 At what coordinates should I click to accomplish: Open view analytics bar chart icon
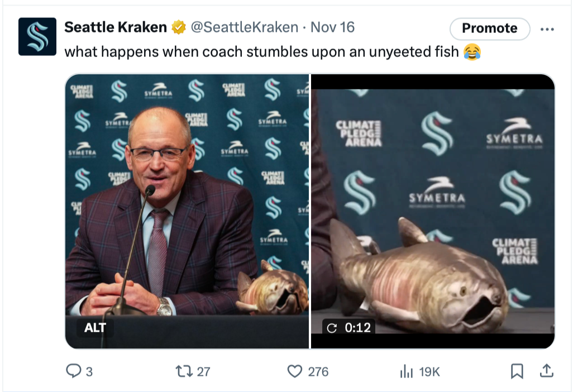406,371
